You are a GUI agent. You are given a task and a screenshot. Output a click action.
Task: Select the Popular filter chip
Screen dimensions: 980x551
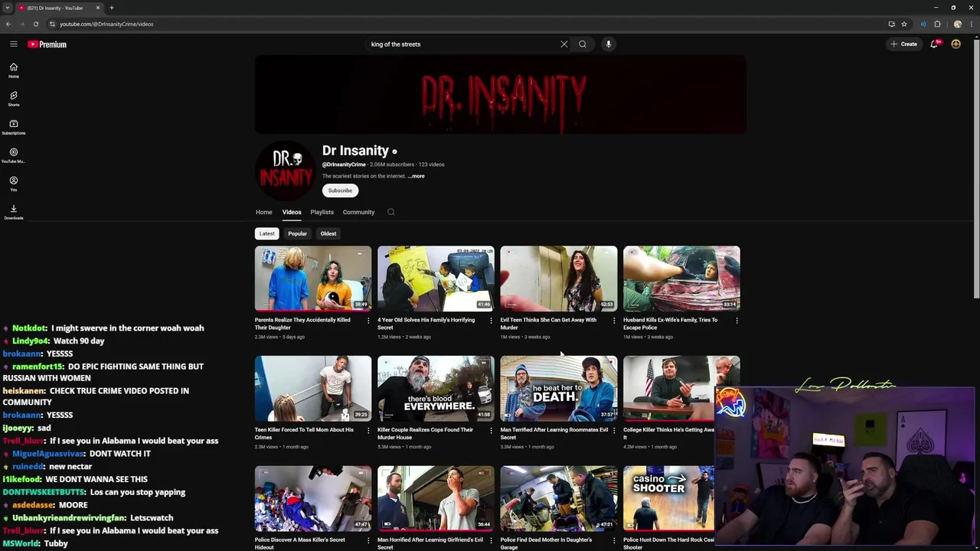[x=297, y=233]
